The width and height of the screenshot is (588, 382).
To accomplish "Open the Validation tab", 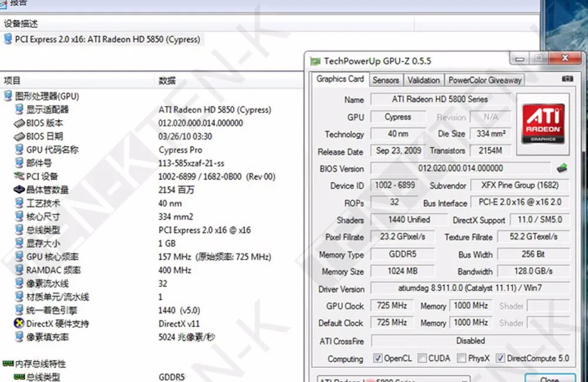I will pyautogui.click(x=423, y=80).
